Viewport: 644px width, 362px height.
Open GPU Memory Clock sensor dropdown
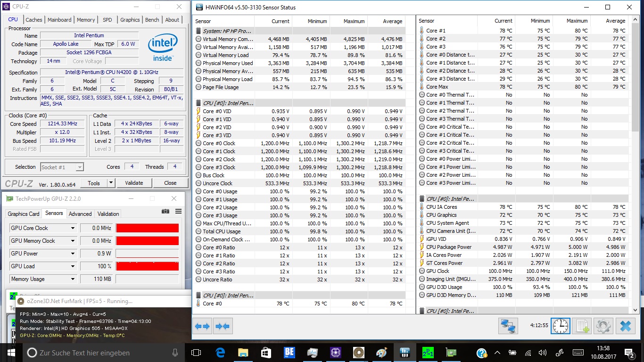pyautogui.click(x=73, y=241)
